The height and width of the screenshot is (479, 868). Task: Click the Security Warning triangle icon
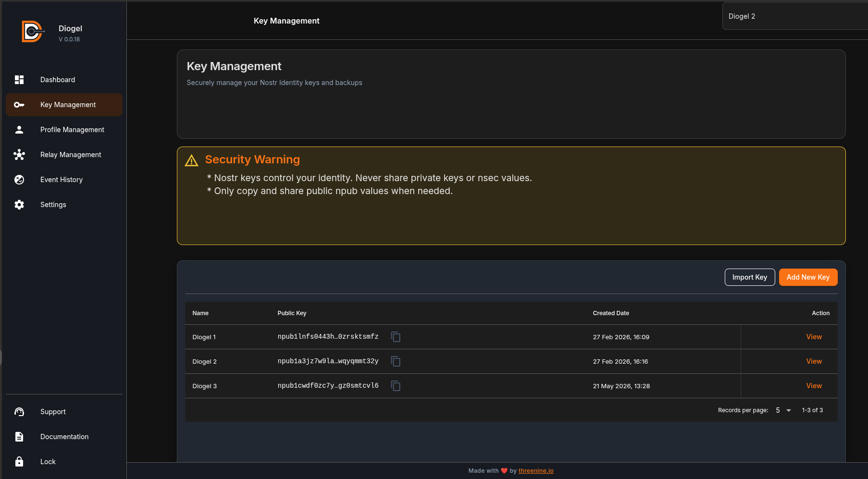[192, 160]
